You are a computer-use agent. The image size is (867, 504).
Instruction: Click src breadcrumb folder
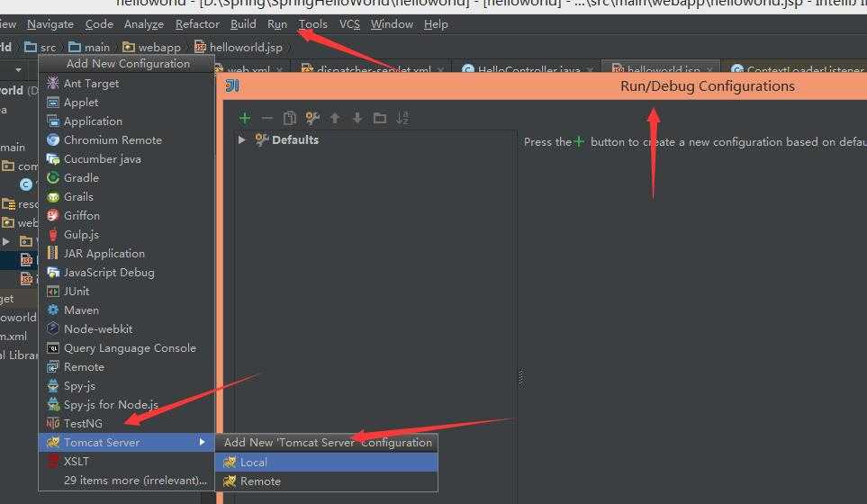tap(41, 48)
